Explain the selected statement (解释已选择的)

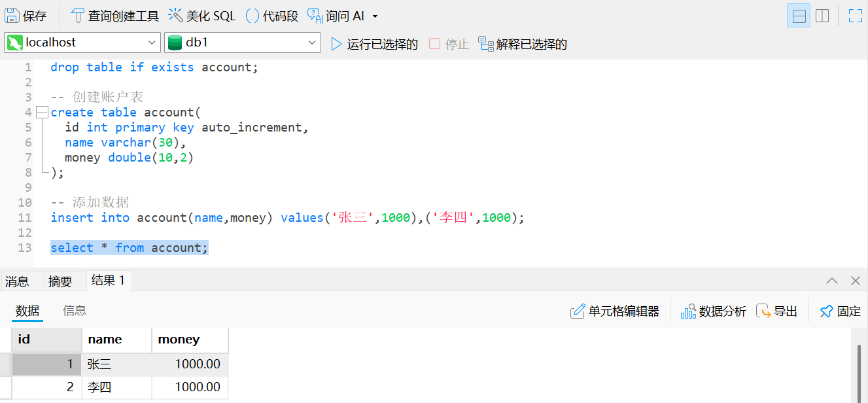523,44
